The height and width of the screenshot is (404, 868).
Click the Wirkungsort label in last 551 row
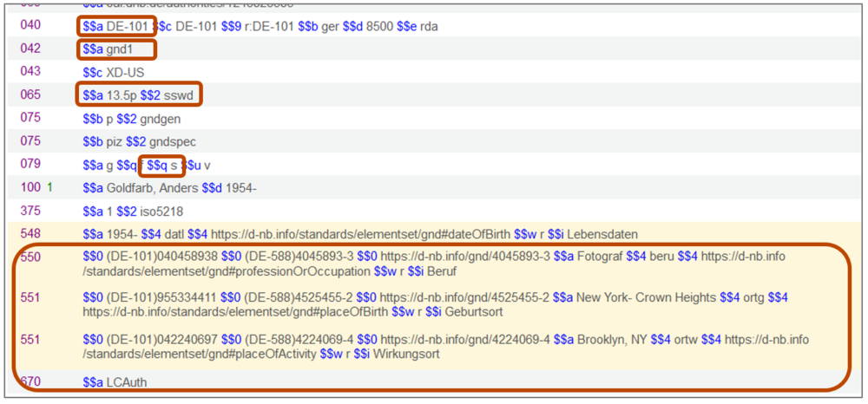coord(406,355)
